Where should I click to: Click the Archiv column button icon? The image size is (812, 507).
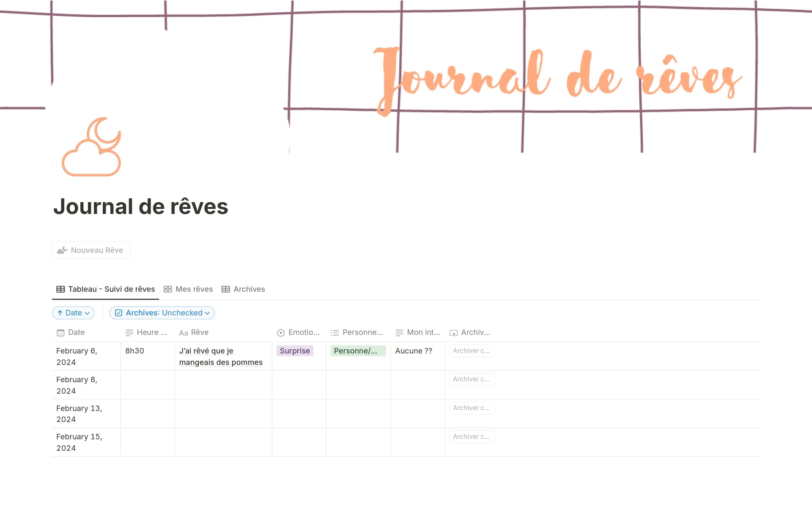[x=453, y=333]
